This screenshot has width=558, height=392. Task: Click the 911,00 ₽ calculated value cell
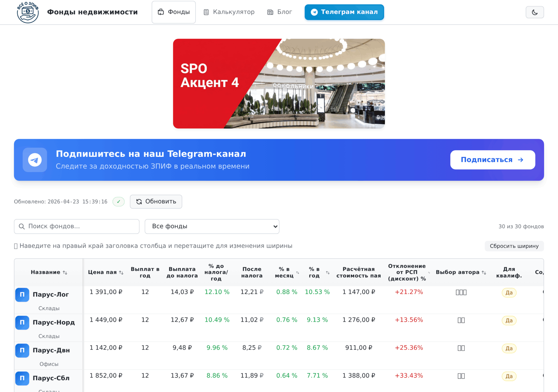359,348
